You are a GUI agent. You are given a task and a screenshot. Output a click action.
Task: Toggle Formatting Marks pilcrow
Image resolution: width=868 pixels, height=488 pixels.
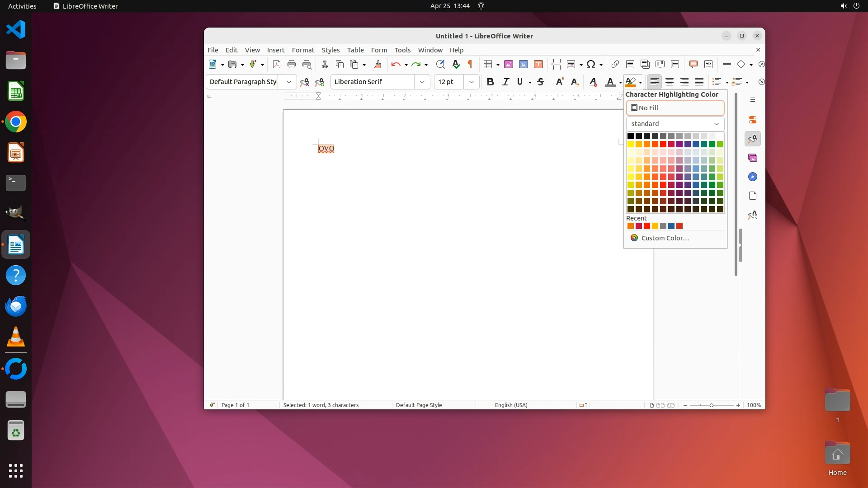click(x=470, y=64)
